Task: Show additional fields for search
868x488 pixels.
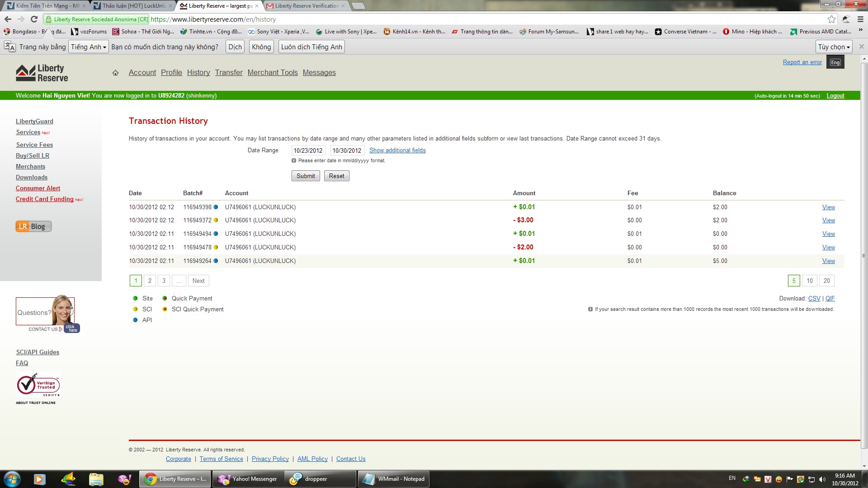Action: 397,150
